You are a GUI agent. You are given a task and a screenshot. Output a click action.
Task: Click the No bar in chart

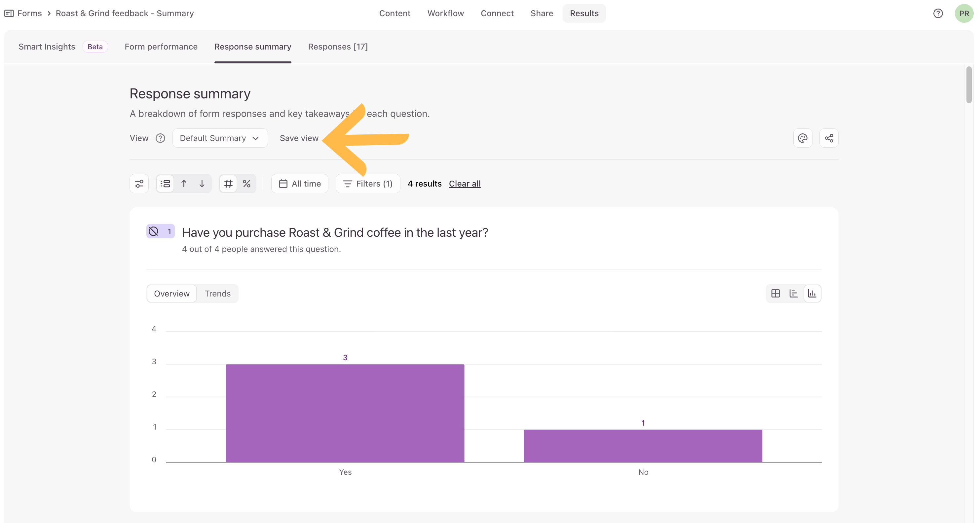643,446
